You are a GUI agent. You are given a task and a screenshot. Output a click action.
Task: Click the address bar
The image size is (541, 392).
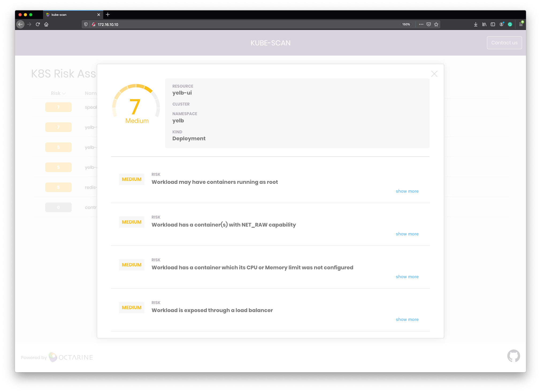pyautogui.click(x=187, y=24)
